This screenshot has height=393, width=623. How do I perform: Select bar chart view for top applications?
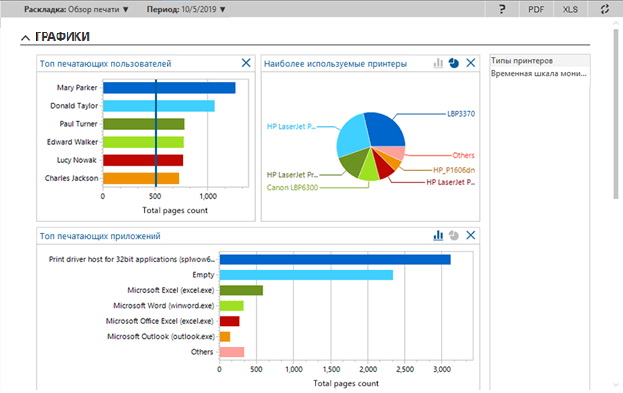click(438, 235)
